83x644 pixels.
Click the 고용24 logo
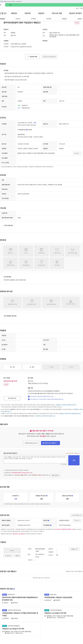pos(3,13)
